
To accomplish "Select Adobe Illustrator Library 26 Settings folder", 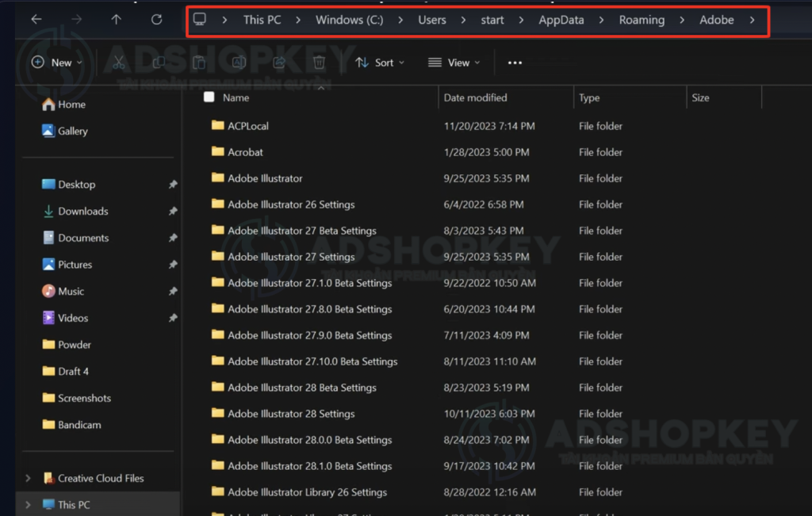I will click(x=299, y=492).
